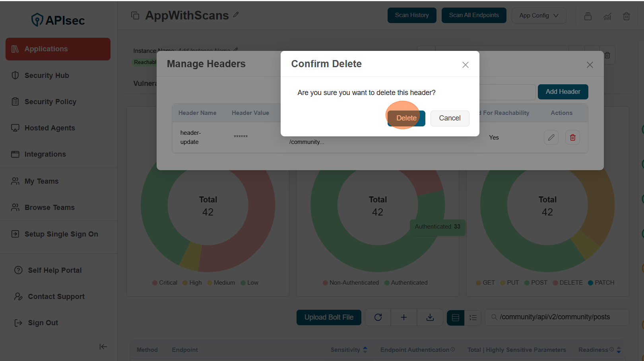Toggle the Critical legend item in chart
The image size is (644, 361).
pos(165,283)
